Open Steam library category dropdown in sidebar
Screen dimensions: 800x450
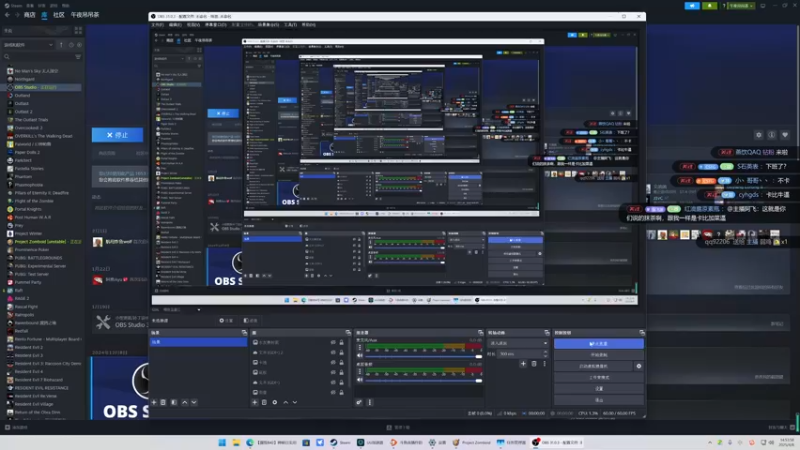tap(28, 45)
